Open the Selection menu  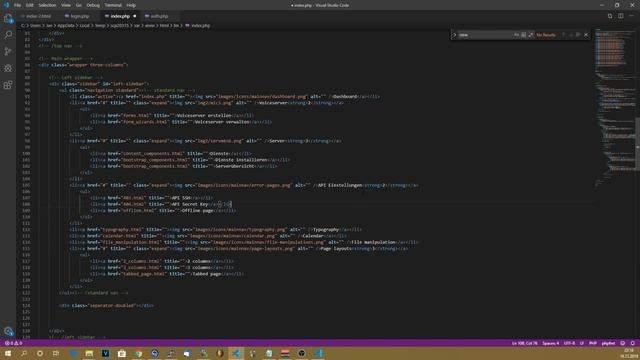(x=47, y=5)
